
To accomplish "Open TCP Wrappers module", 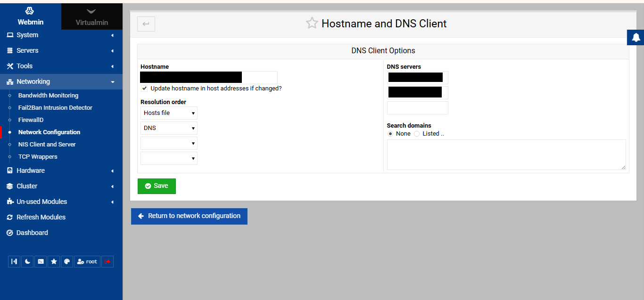I will coord(38,156).
